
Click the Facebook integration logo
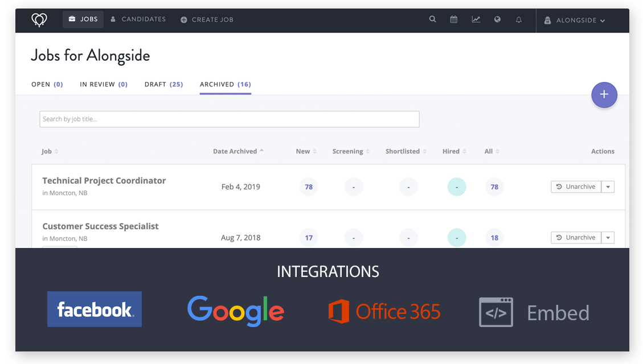click(94, 309)
